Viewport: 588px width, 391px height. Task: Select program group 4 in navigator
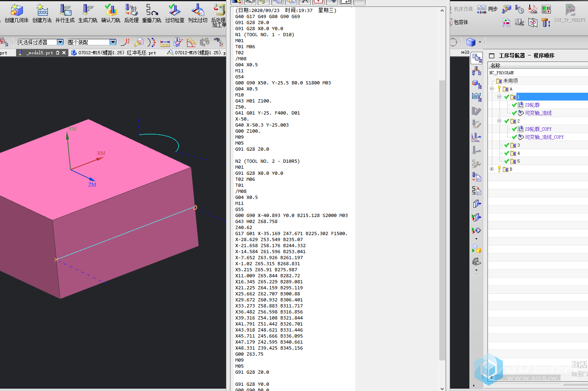click(x=518, y=153)
